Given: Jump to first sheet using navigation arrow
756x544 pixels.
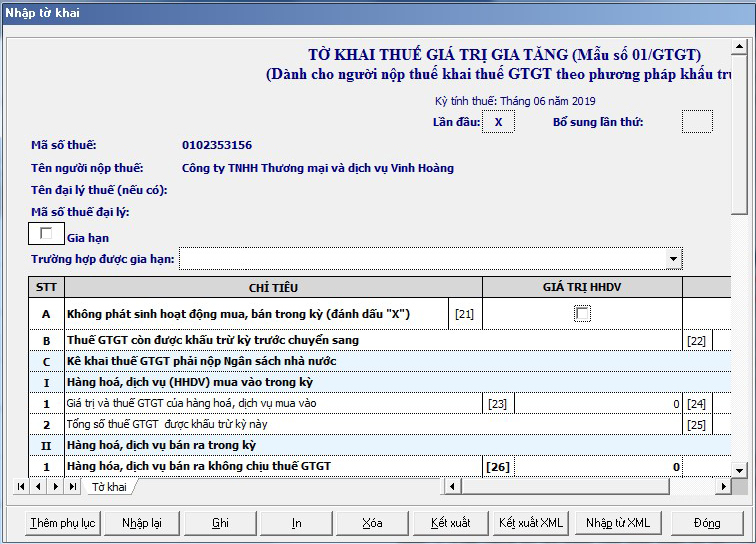Looking at the screenshot, I should coord(21,486).
